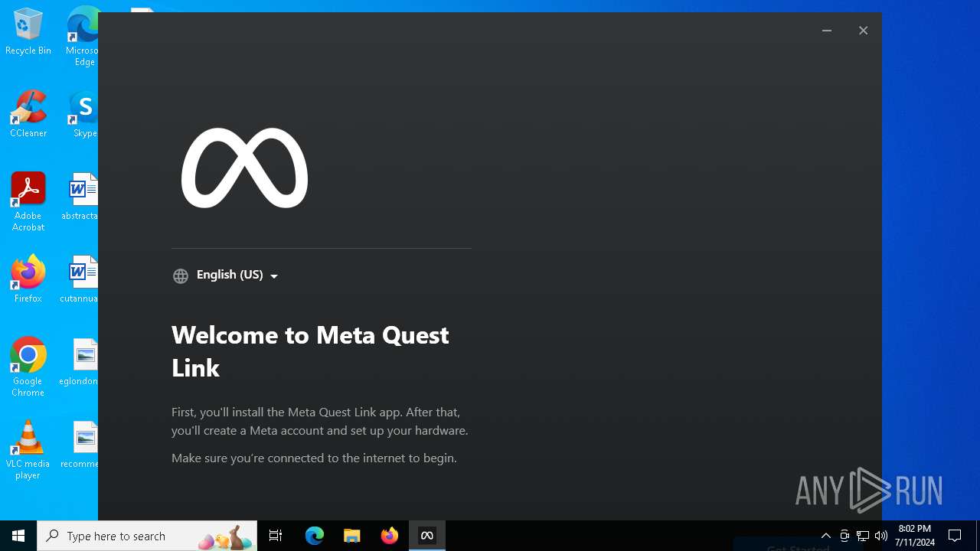Open the abstracta Word document on desktop
The width and height of the screenshot is (980, 551).
(81, 197)
